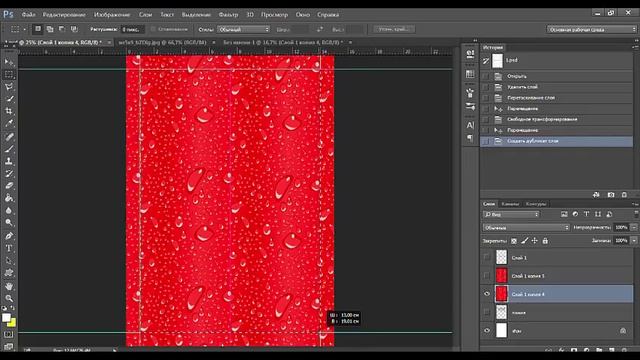
Task: Open the workspace switcher dropdown
Action: pyautogui.click(x=592, y=29)
